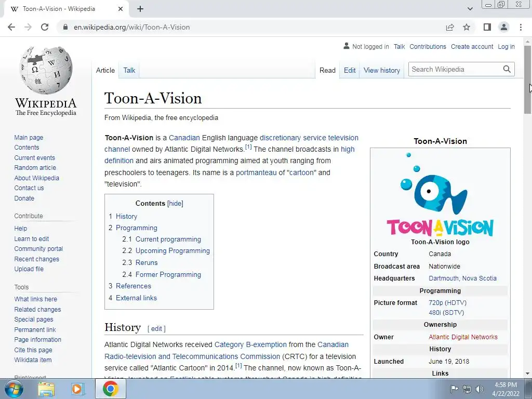532x399 pixels.
Task: Open the Chrome side panel icon
Action: pos(487,27)
